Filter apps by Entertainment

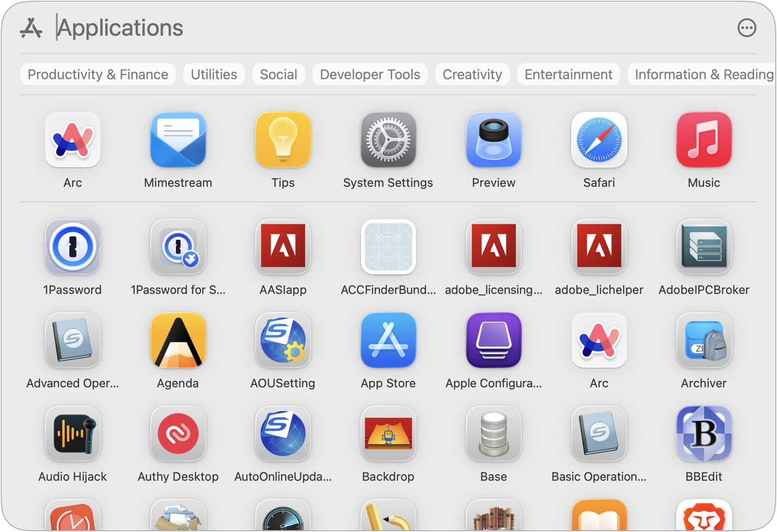point(568,74)
